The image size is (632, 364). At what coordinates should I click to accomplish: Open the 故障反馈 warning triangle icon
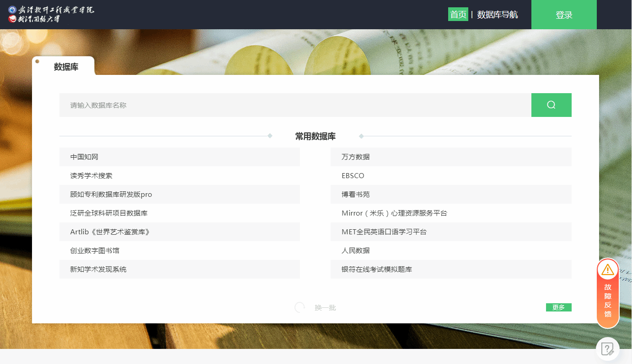click(608, 269)
